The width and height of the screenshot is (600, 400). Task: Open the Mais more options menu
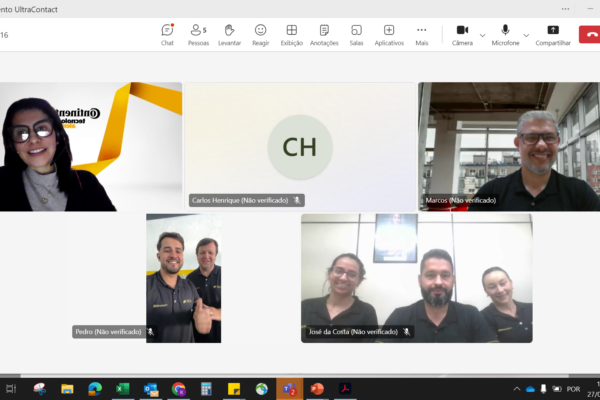[x=422, y=34]
